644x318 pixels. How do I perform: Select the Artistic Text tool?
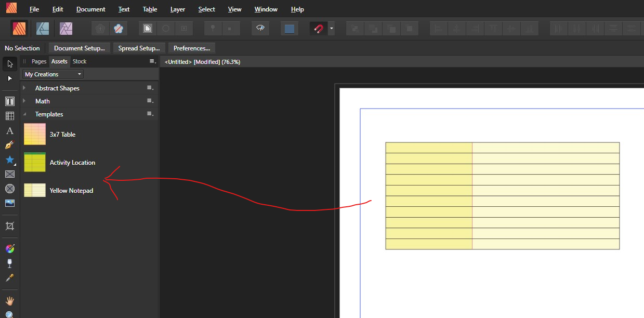[x=9, y=130]
